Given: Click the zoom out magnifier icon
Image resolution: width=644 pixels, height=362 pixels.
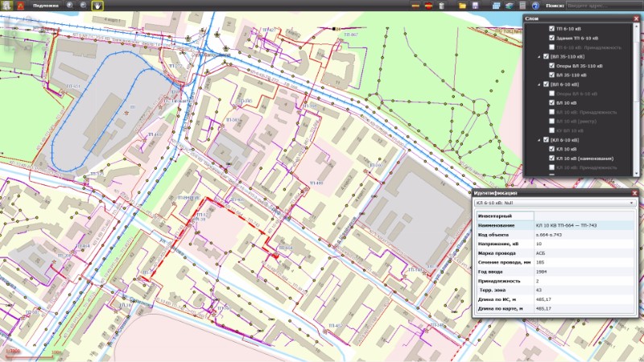Looking at the screenshot, I should 83,6.
